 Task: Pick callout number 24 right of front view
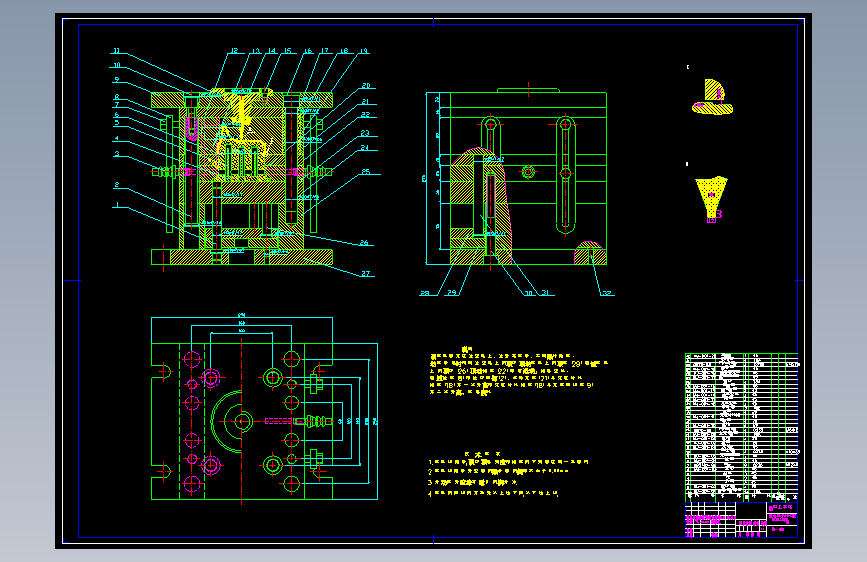coord(364,148)
